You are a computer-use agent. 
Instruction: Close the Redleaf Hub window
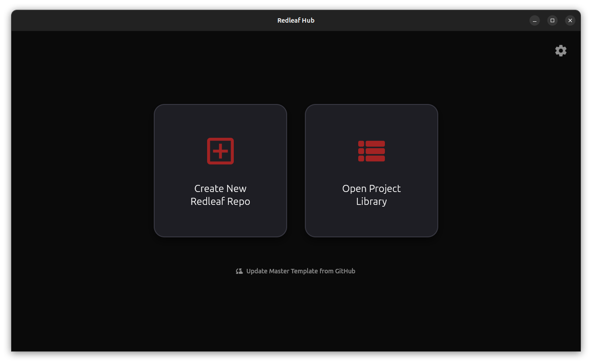pyautogui.click(x=570, y=20)
